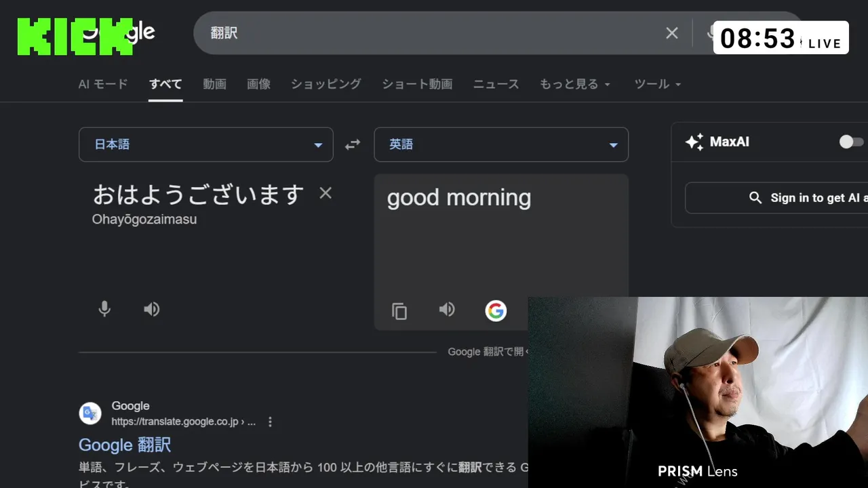868x488 pixels.
Task: Open the 日本語 source language dropdown
Action: [x=206, y=144]
